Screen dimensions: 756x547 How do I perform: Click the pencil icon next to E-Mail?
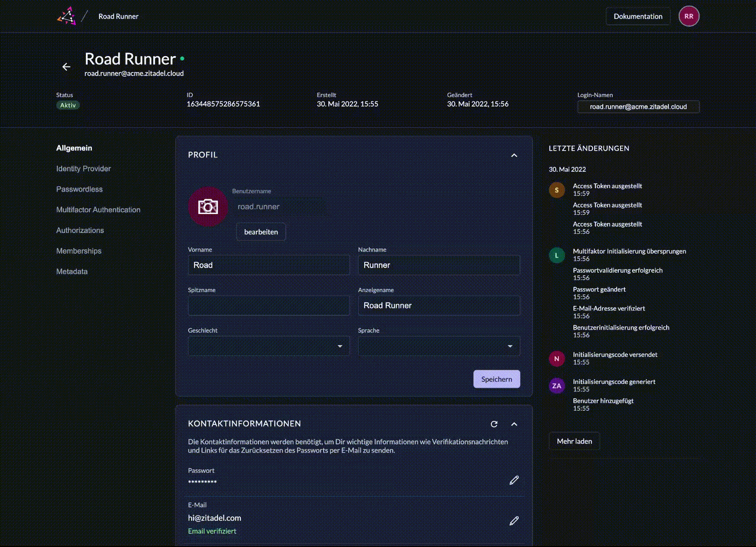point(514,521)
